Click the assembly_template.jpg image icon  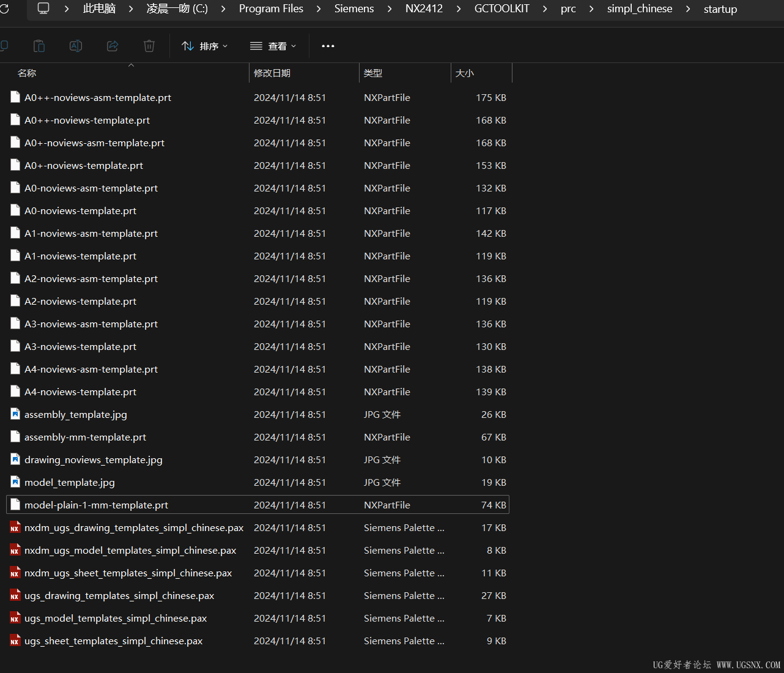(15, 414)
